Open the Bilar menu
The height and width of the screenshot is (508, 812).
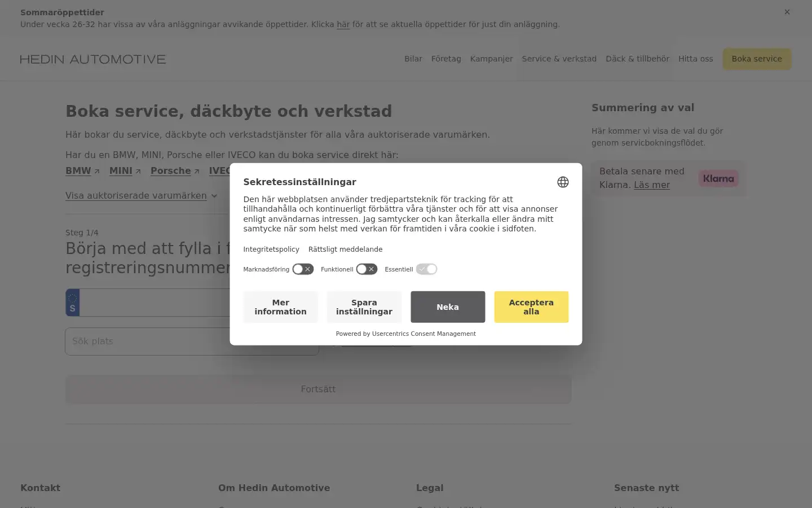413,59
